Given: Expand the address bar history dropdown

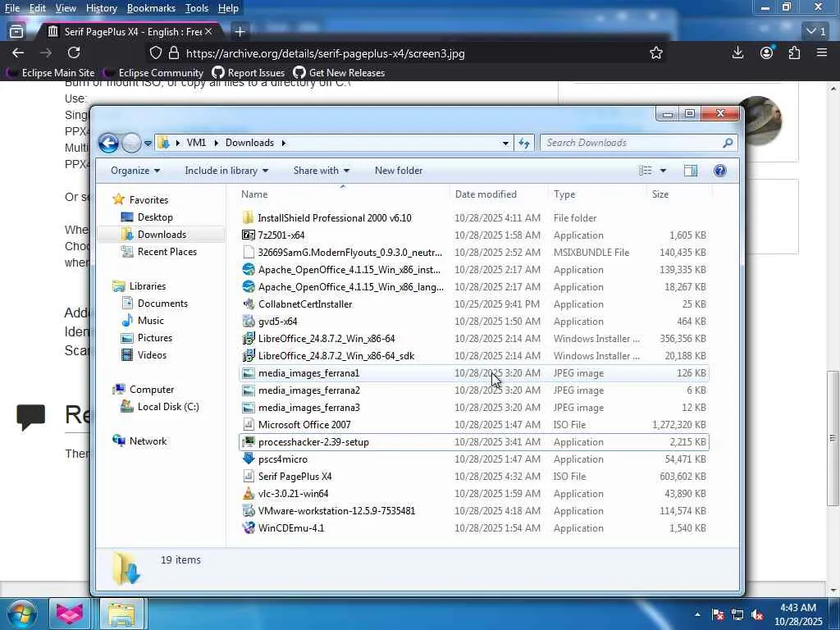Looking at the screenshot, I should click(505, 143).
